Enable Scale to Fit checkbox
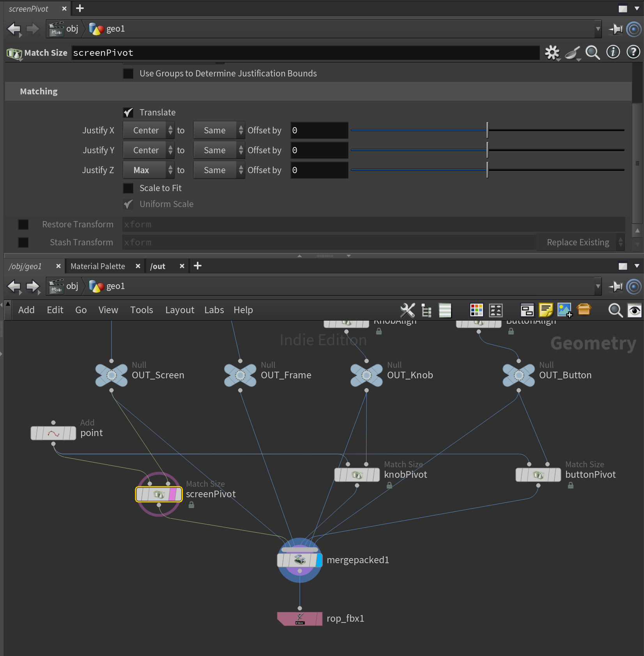The height and width of the screenshot is (656, 644). click(x=128, y=188)
